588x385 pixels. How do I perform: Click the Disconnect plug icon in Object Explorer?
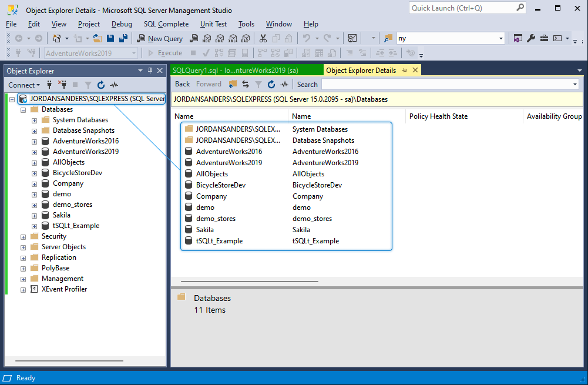[x=63, y=85]
